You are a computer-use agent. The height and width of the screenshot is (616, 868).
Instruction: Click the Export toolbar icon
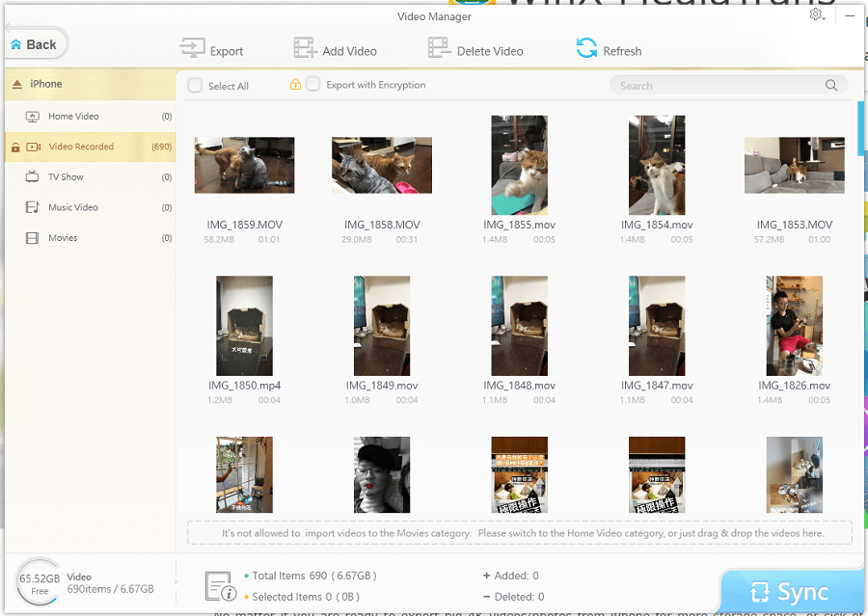pos(192,49)
